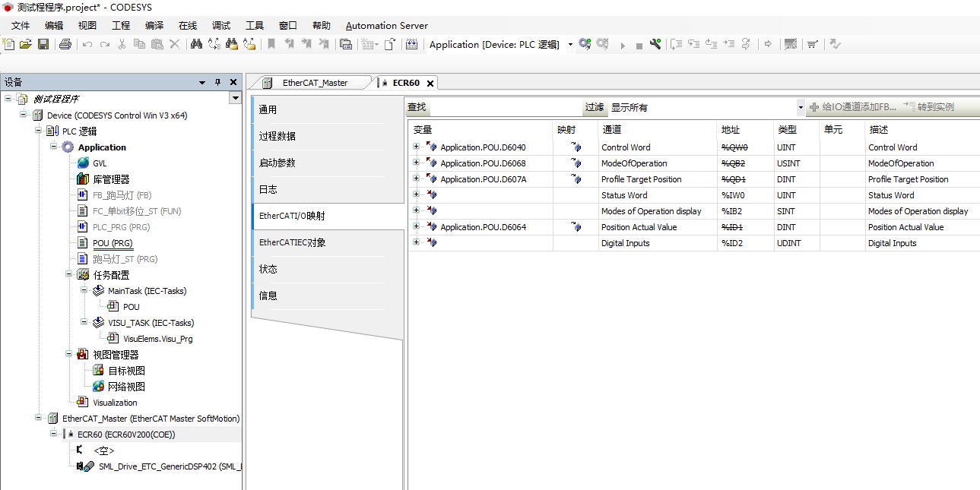Screen dimensions: 980x490
Task: Click the 查找 search input field
Action: pos(505,108)
